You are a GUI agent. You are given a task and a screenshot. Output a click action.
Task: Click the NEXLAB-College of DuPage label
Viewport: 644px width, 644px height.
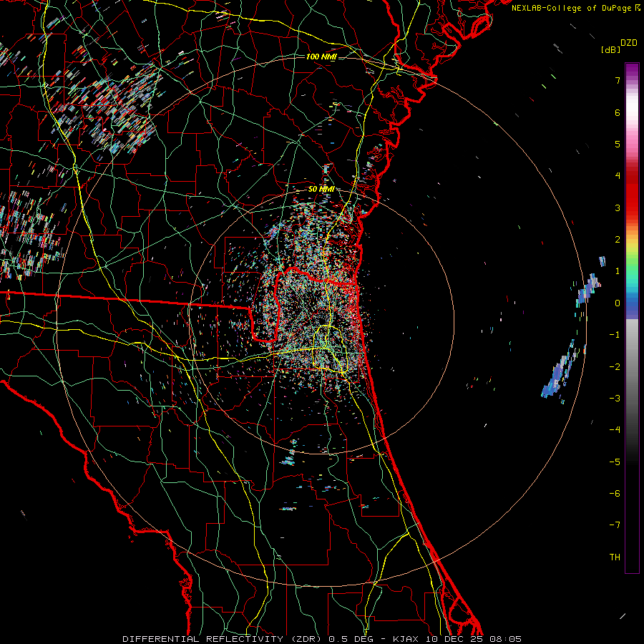pyautogui.click(x=576, y=8)
